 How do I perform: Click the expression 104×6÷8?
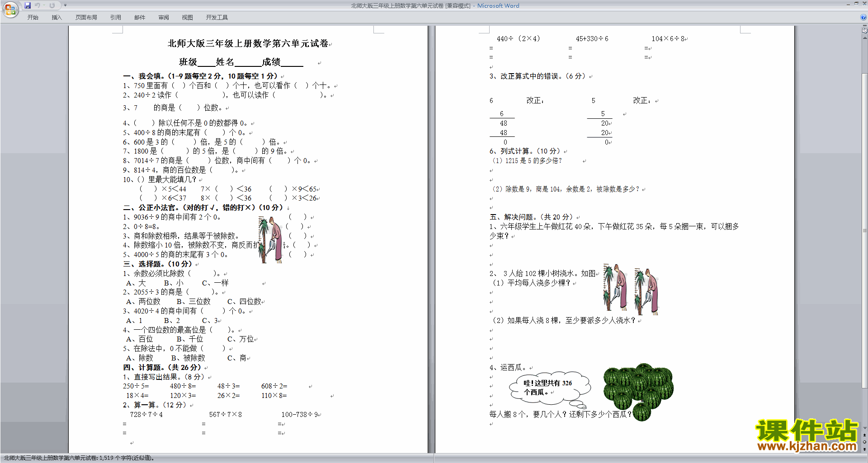pyautogui.click(x=668, y=39)
